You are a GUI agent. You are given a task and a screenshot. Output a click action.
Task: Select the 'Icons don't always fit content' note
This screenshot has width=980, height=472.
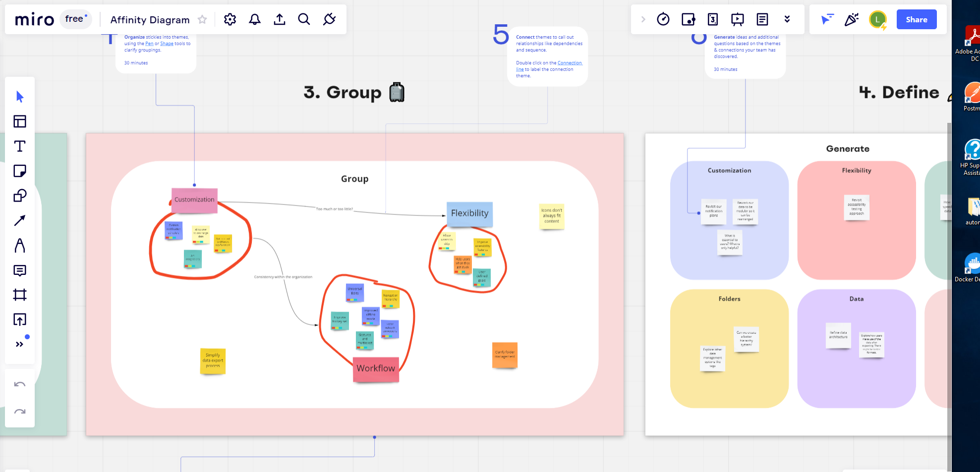pyautogui.click(x=552, y=216)
